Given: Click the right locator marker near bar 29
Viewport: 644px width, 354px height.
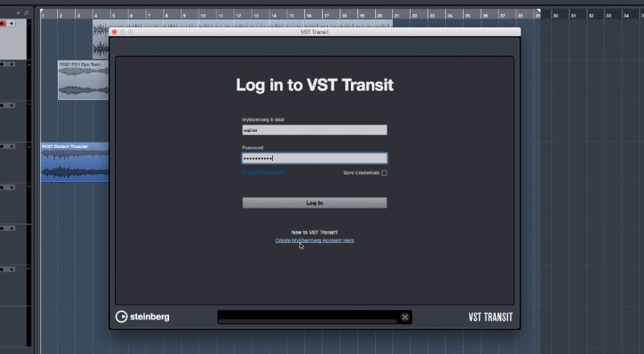Looking at the screenshot, I should pyautogui.click(x=539, y=10).
